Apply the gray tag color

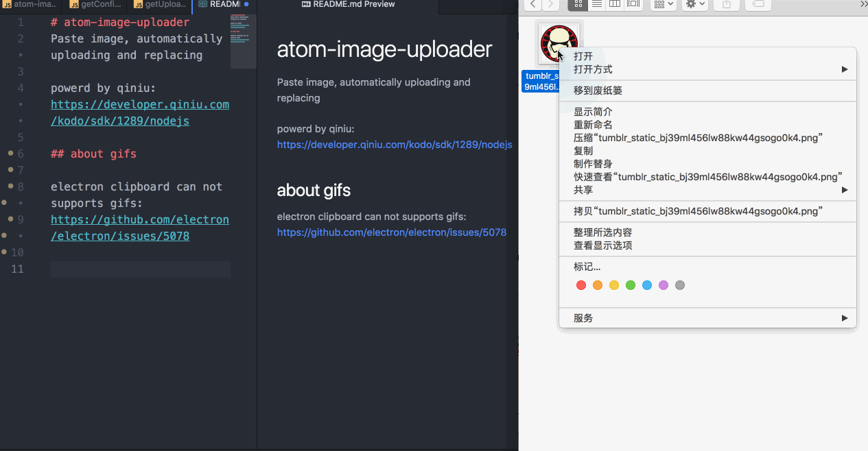[680, 285]
